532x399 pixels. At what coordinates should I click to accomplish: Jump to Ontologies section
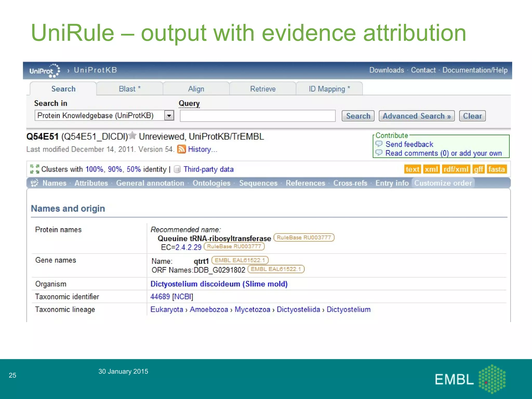pos(211,183)
